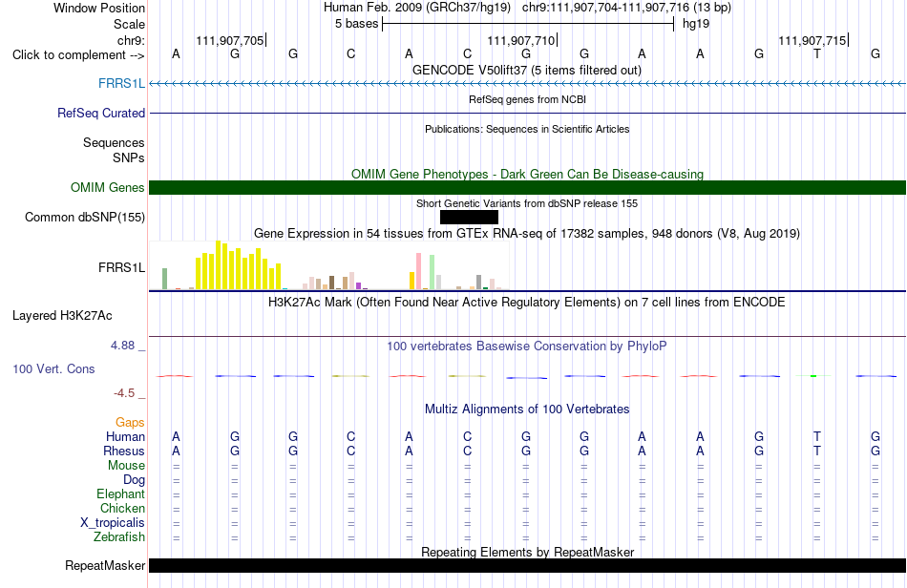
Task: Open the Multiz Alignments of 100 Vertebrates title
Action: (527, 409)
